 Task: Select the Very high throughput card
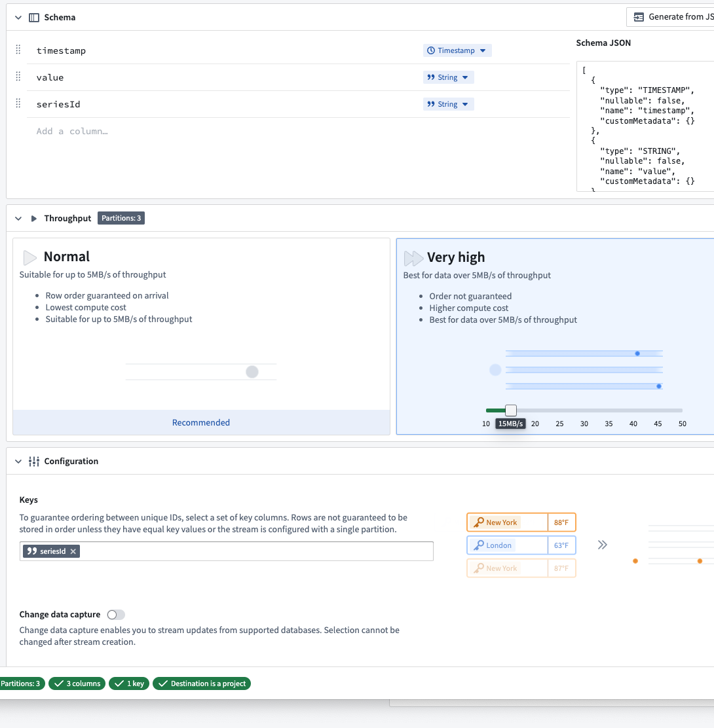[555, 337]
